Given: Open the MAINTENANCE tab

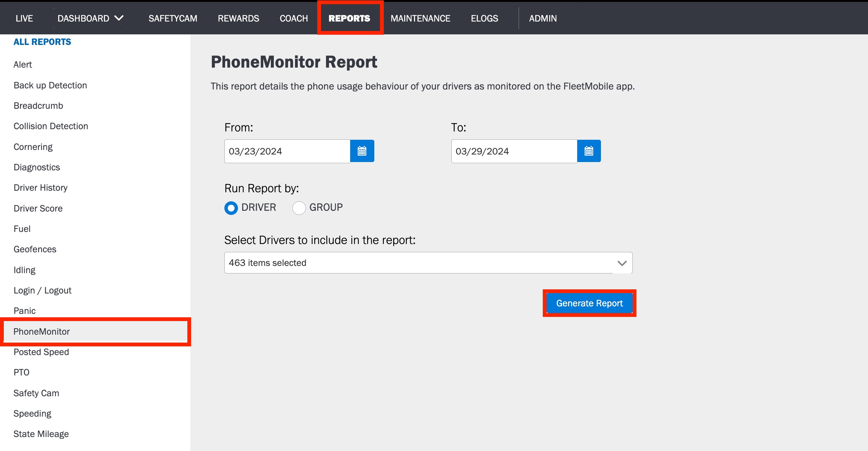Looking at the screenshot, I should click(420, 19).
